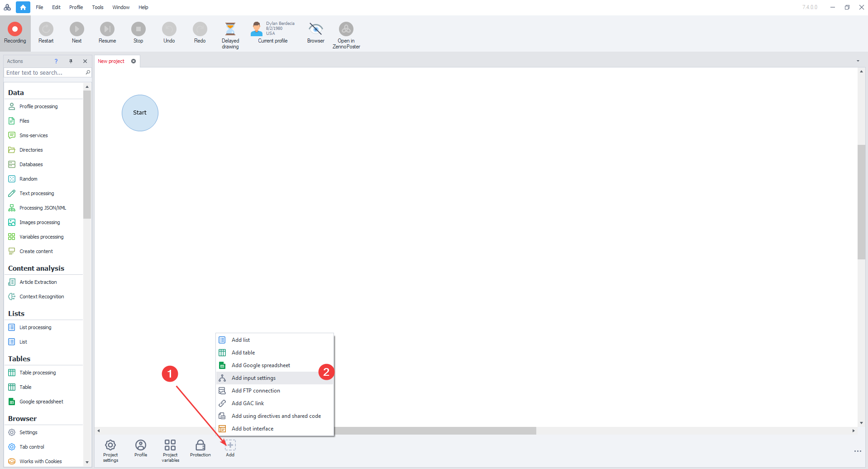The width and height of the screenshot is (868, 469).
Task: Click the horizontal canvas scrollbar
Action: point(434,431)
